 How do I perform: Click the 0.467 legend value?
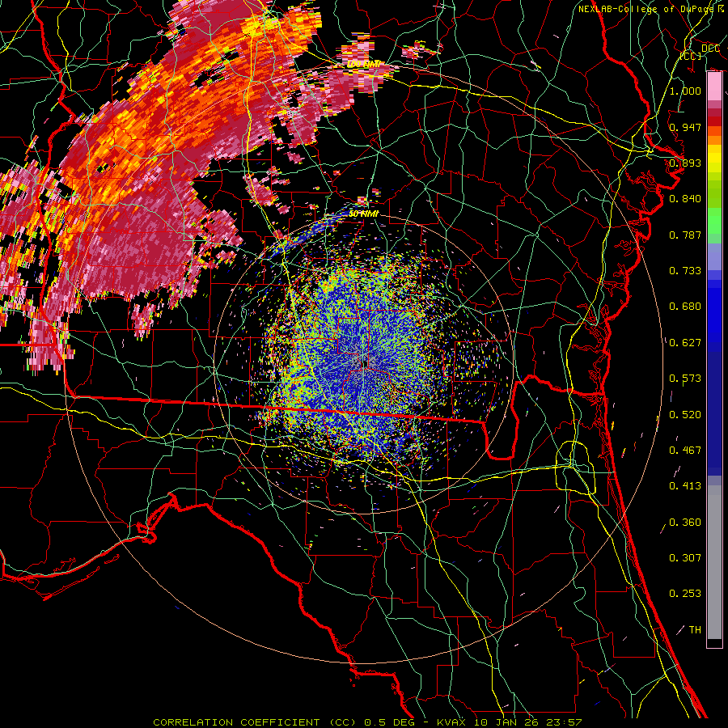[x=685, y=451]
